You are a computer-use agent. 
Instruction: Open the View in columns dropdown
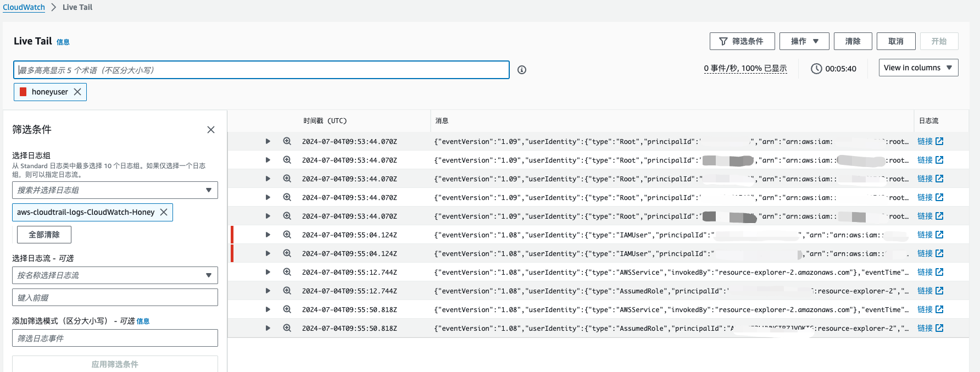tap(918, 68)
